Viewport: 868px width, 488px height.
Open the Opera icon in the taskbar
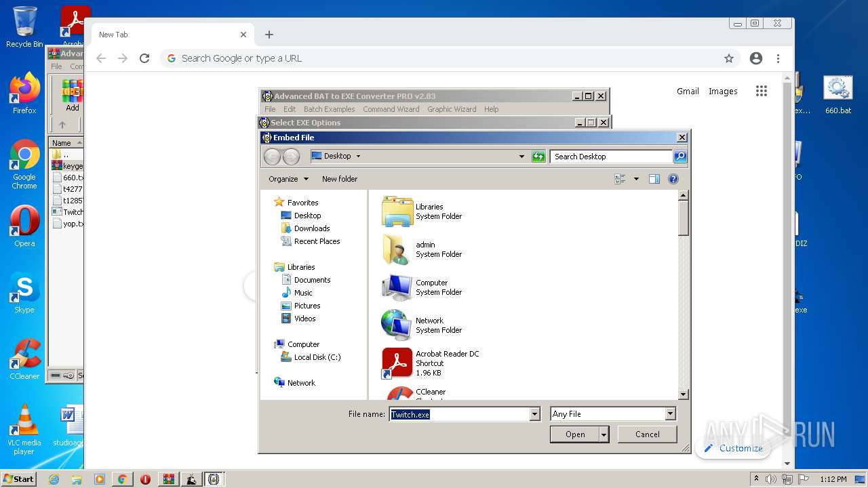pyautogui.click(x=145, y=479)
